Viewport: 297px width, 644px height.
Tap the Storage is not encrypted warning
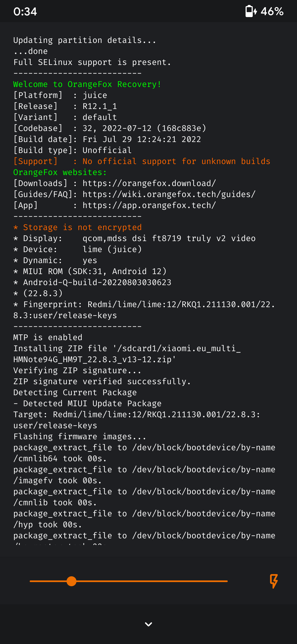78,227
